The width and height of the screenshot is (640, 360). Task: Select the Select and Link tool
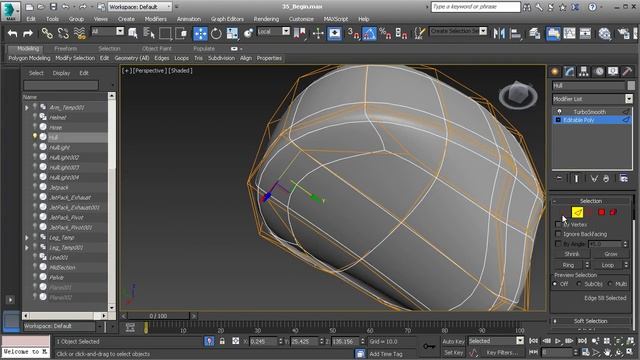[47, 33]
